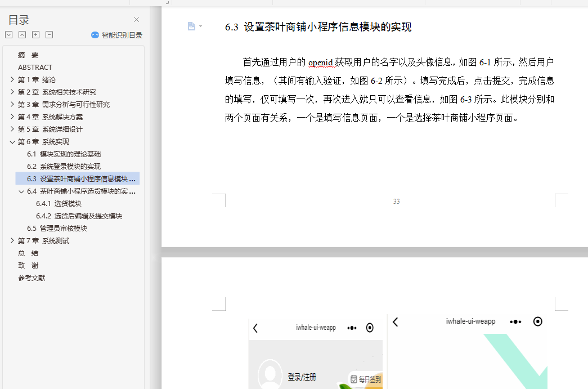Screen dimensions: 588x389
Task: Open 6.2 系统登录模块的实现 entry
Action: [x=64, y=166]
